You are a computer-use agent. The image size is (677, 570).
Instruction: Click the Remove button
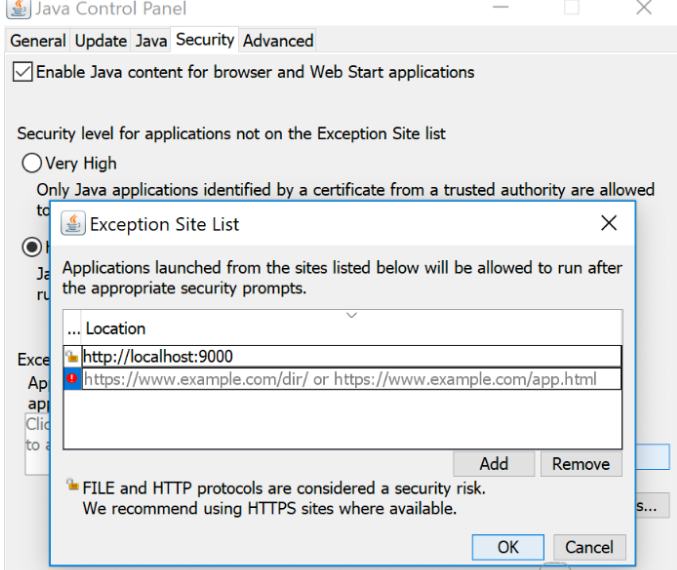tap(581, 464)
